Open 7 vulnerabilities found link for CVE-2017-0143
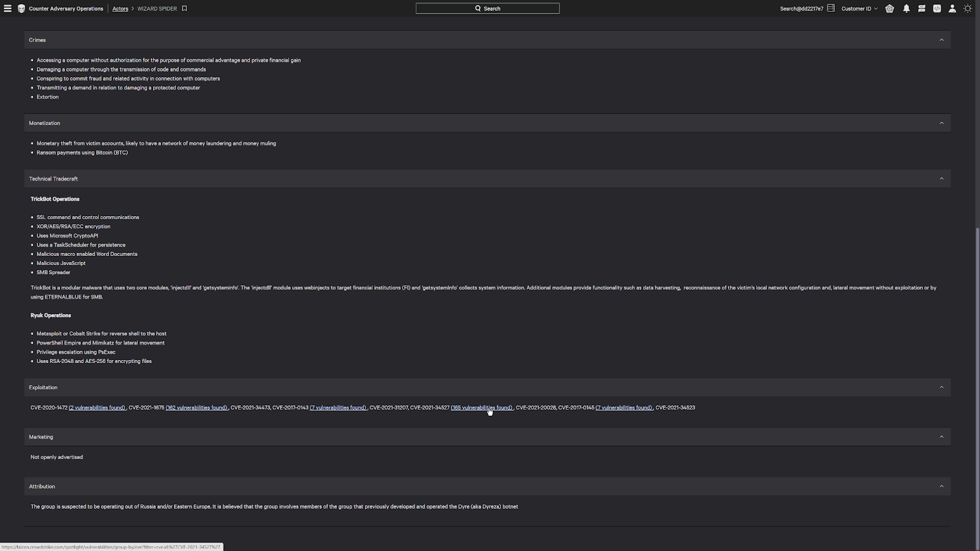 (x=338, y=408)
